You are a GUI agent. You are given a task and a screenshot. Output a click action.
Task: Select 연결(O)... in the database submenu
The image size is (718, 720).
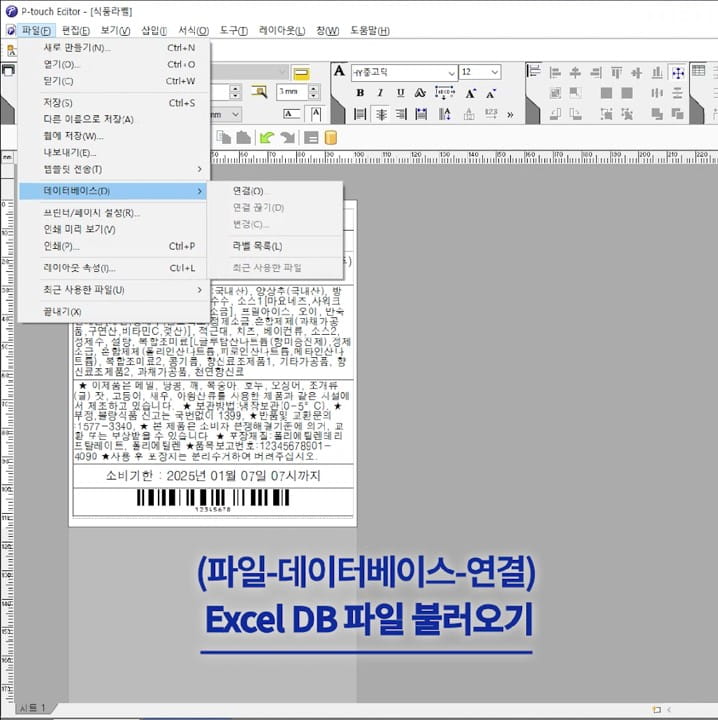(x=248, y=190)
